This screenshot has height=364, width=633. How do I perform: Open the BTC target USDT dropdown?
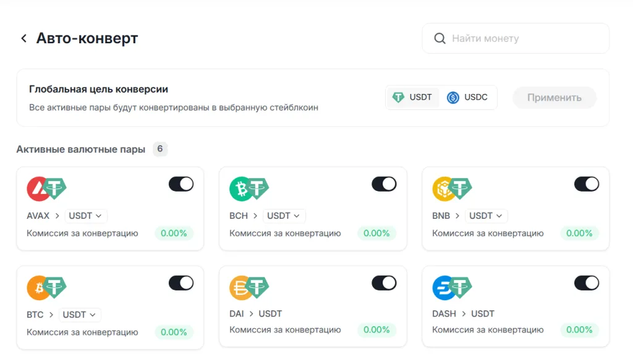(x=80, y=315)
